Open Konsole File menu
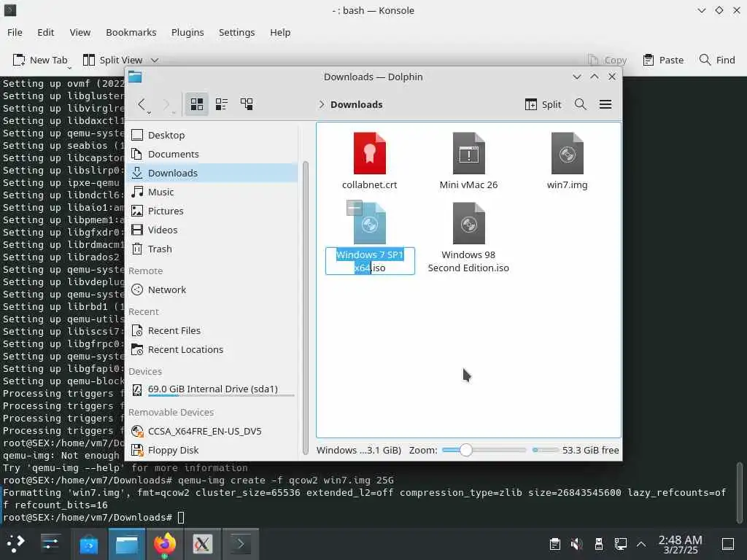 pyautogui.click(x=15, y=32)
